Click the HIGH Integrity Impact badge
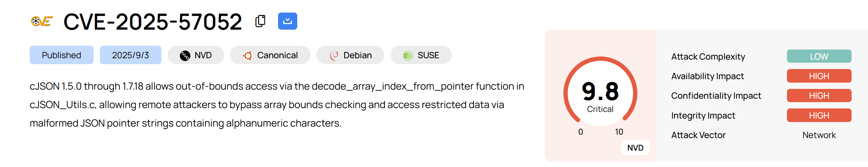This screenshot has width=868, height=167. (x=819, y=115)
